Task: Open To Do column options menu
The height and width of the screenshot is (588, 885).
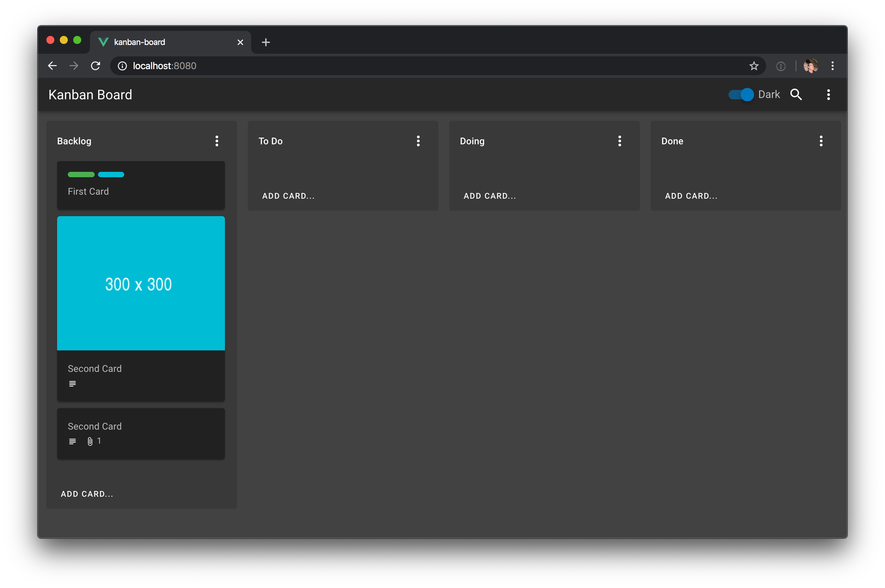Action: [x=418, y=141]
